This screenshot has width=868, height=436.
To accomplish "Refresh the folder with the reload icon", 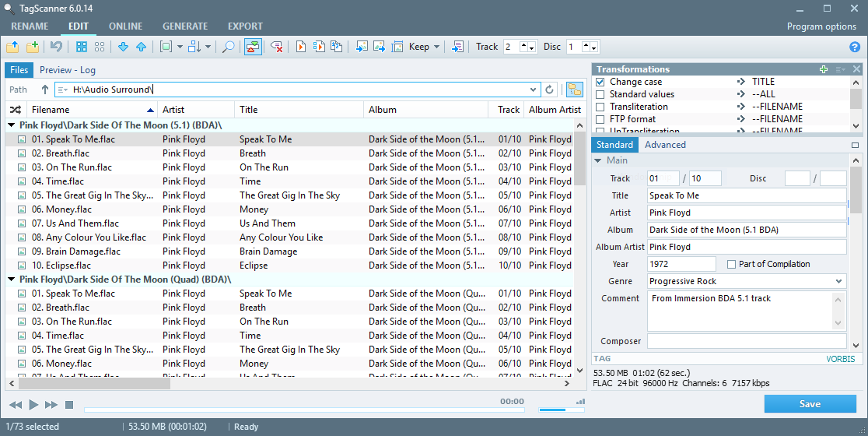I will click(549, 90).
